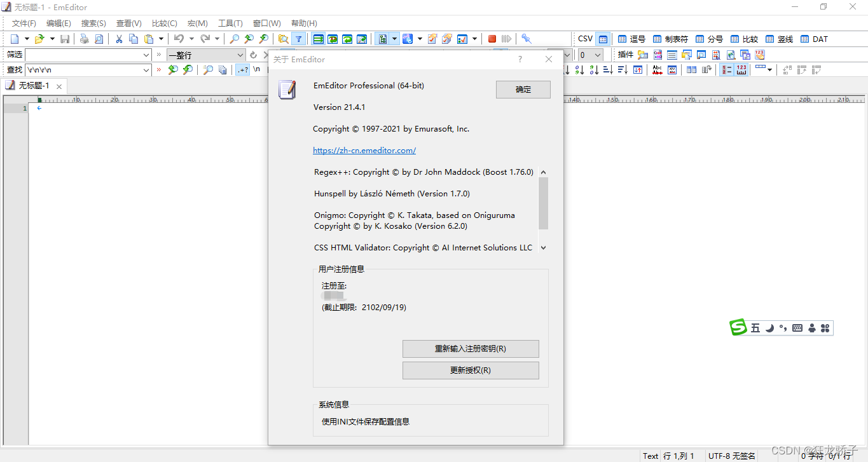Viewport: 868px width, 462px height.
Task: Toggle the filter funnel toolbar button
Action: (298, 39)
